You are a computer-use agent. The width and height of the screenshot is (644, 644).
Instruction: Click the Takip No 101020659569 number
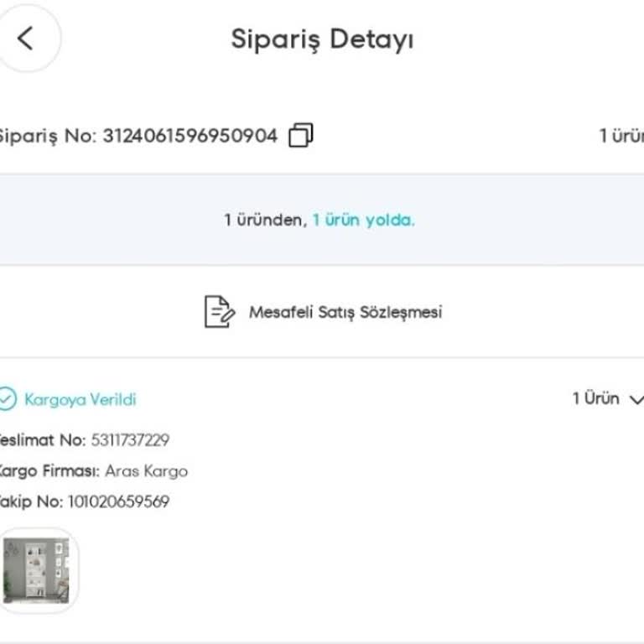tap(119, 501)
